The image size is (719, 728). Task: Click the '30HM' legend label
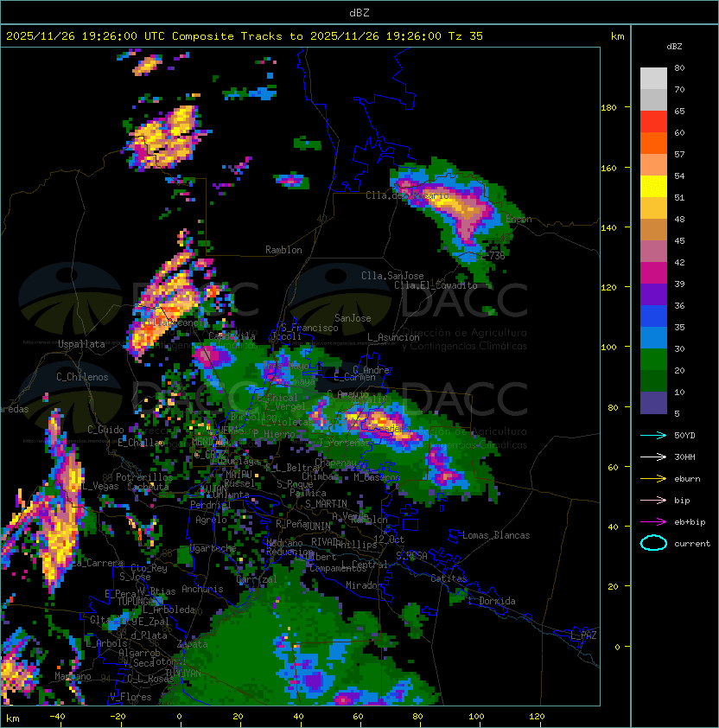(684, 457)
